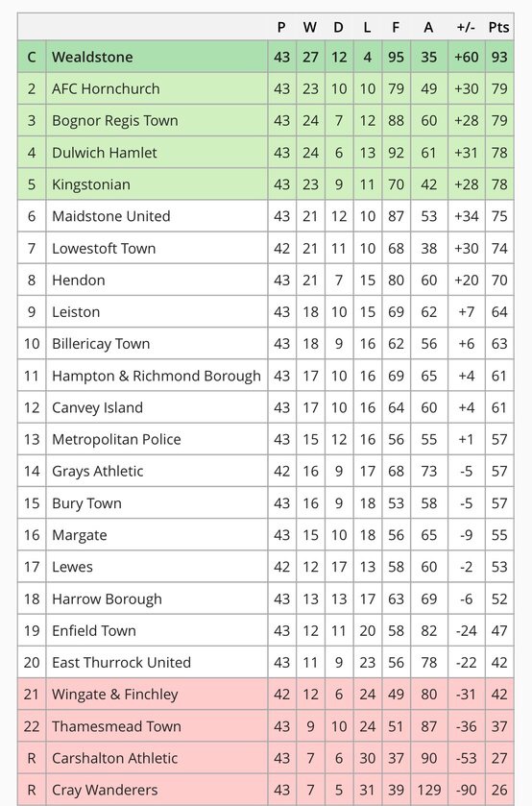Click Metropolitan Police team name
The width and height of the screenshot is (532, 806).
(x=117, y=439)
